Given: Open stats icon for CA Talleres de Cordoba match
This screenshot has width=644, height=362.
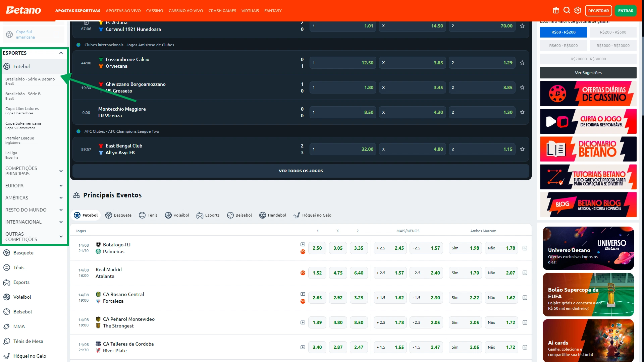Looking at the screenshot, I should click(x=525, y=347).
